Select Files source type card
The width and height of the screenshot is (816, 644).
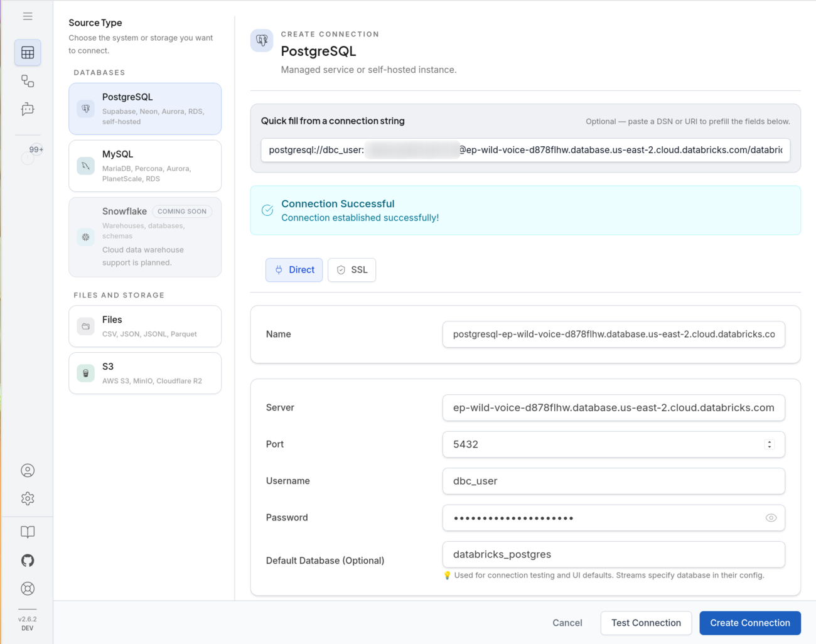(145, 326)
